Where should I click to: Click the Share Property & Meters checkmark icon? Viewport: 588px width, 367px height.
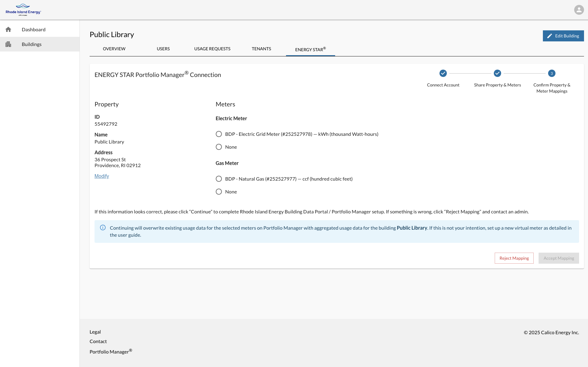click(497, 73)
